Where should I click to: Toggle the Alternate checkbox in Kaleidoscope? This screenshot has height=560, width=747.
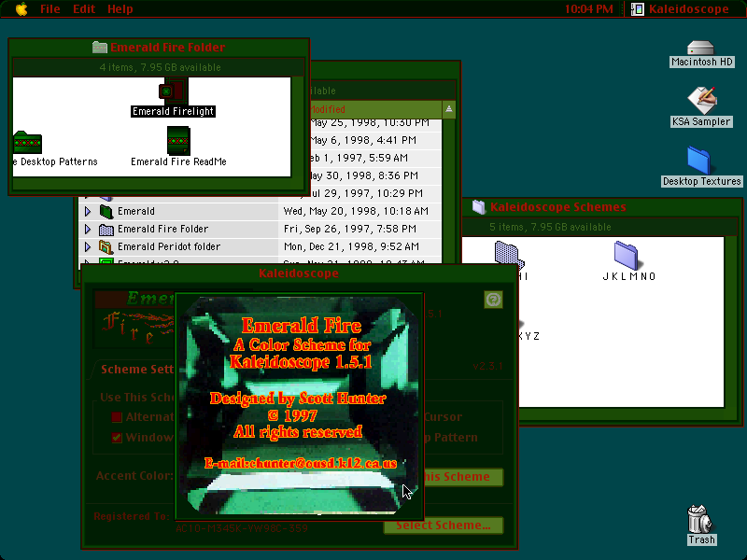pos(117,417)
